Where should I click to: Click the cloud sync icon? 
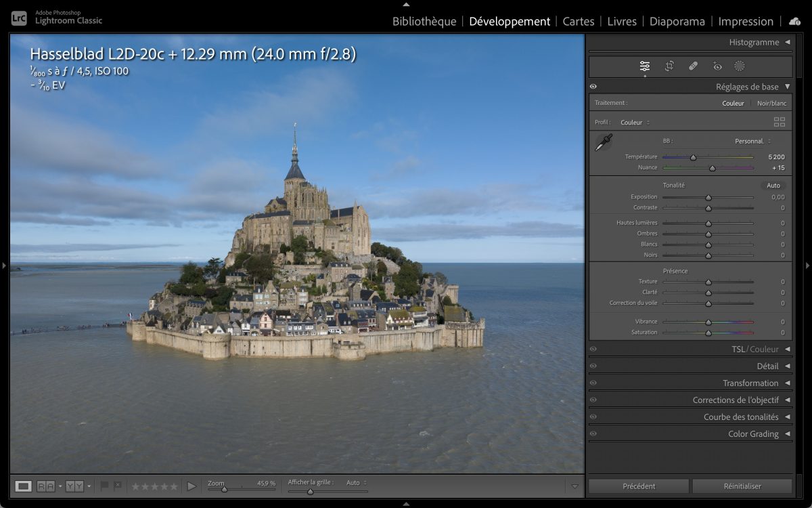pos(794,21)
